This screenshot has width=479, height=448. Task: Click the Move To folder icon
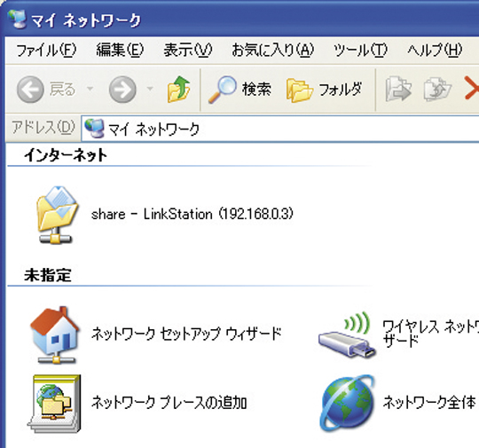click(x=398, y=90)
